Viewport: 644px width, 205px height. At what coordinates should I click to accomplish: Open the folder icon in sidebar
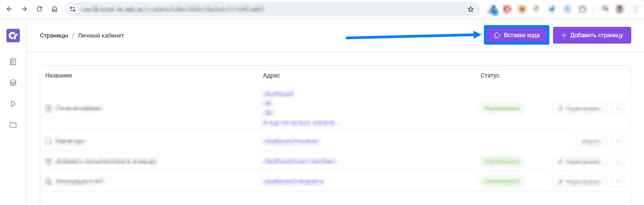(x=13, y=125)
